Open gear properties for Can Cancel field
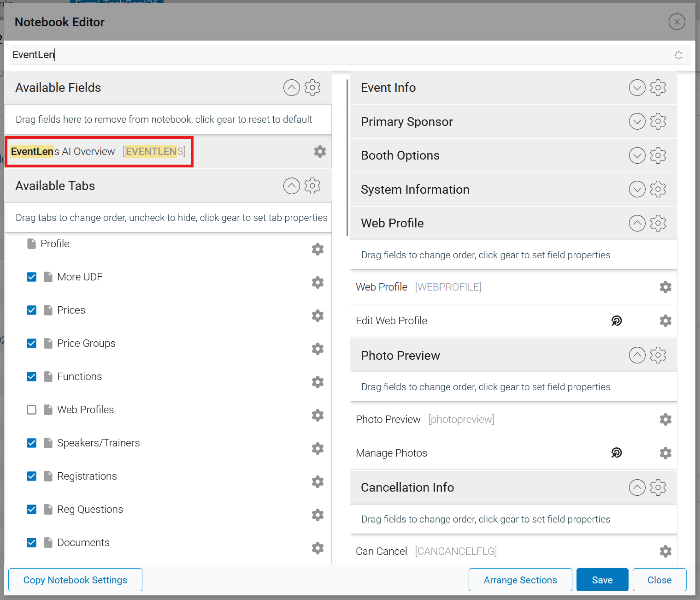 (665, 551)
